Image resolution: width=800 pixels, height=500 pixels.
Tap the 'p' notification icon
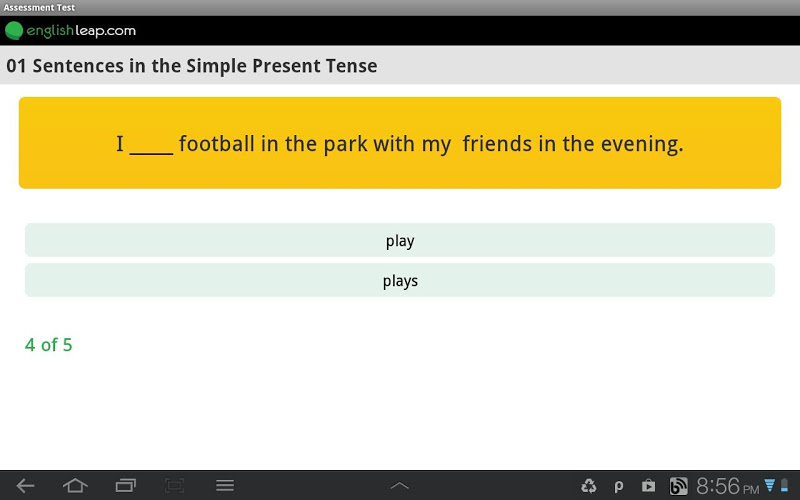[x=619, y=487]
